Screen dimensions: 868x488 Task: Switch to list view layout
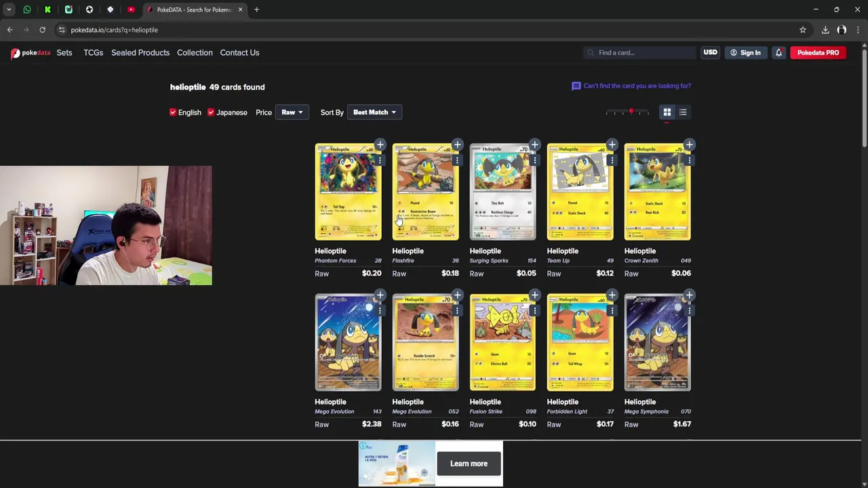pos(683,113)
